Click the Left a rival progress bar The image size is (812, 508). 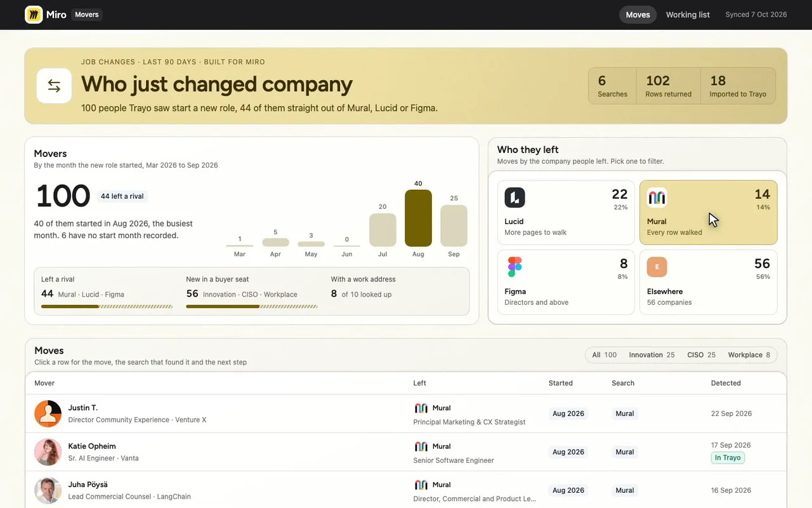point(107,306)
